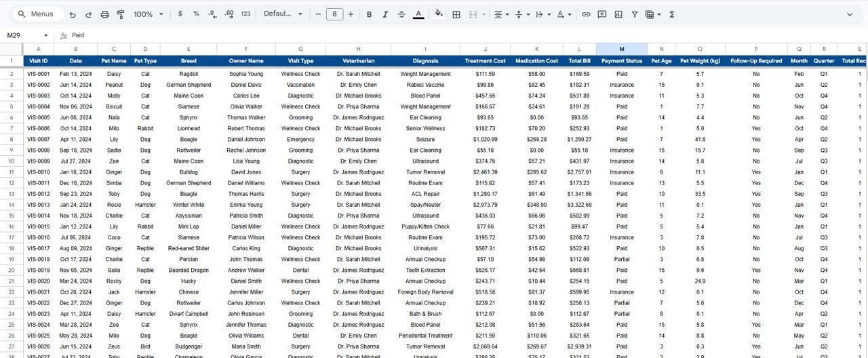Click the Follow-Up Required header cell

pos(756,61)
